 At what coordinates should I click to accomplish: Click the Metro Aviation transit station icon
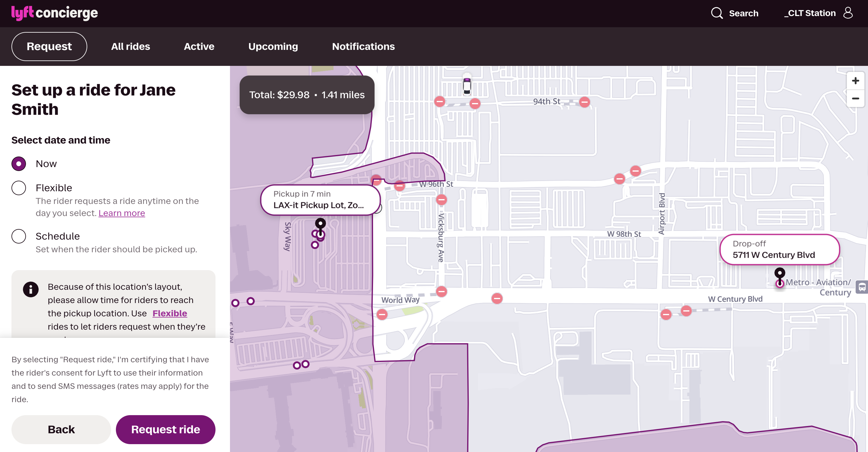point(861,287)
